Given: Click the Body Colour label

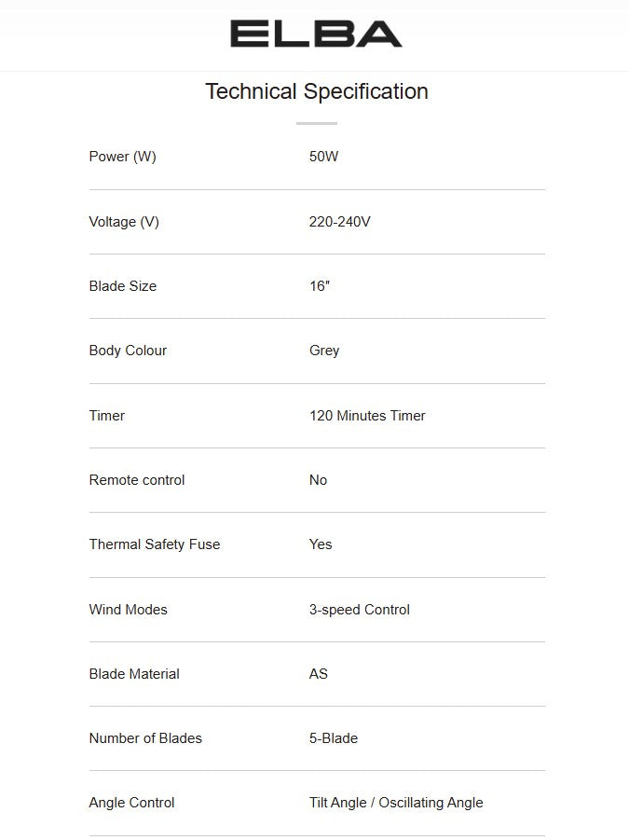Looking at the screenshot, I should (128, 351).
